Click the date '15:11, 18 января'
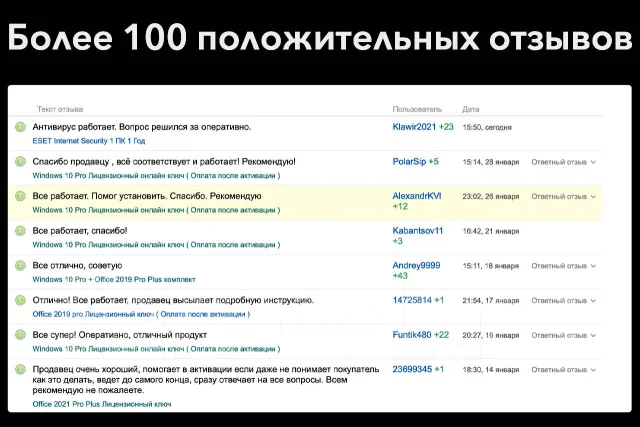 491,266
